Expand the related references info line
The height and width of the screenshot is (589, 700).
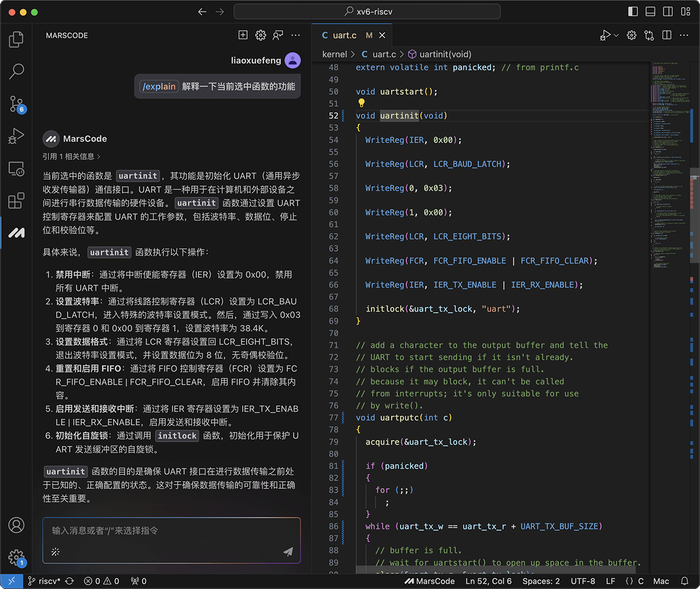click(72, 156)
